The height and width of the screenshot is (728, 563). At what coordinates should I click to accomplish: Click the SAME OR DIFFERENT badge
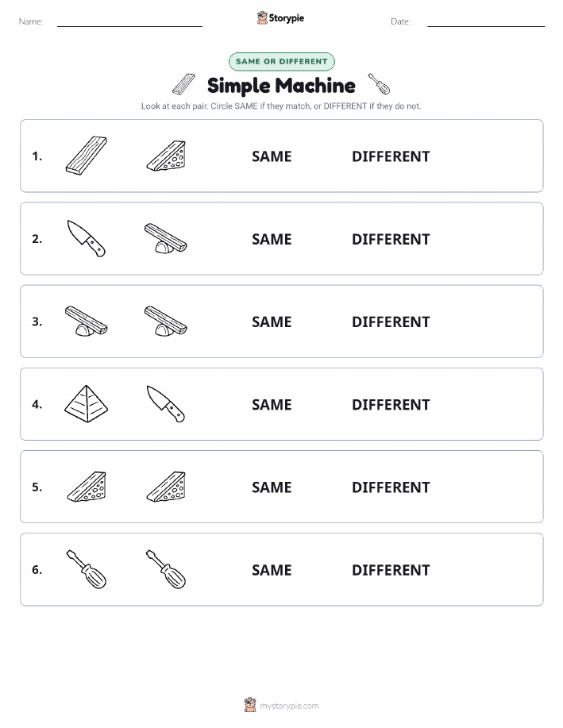pos(281,61)
